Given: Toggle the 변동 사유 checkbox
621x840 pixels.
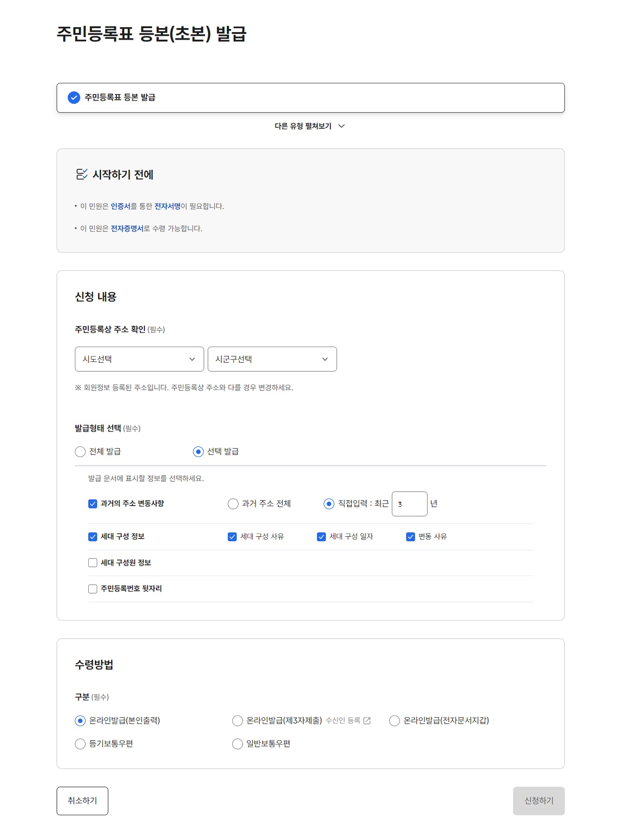Looking at the screenshot, I should click(411, 537).
